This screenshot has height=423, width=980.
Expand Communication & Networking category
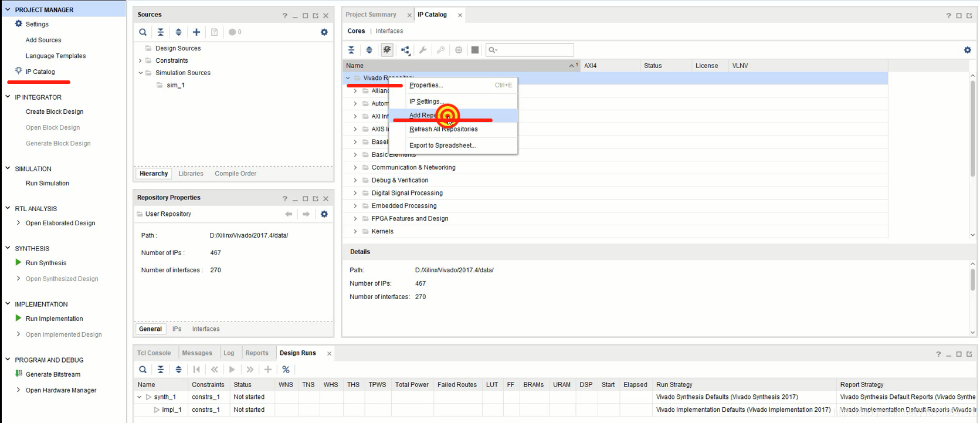tap(355, 167)
